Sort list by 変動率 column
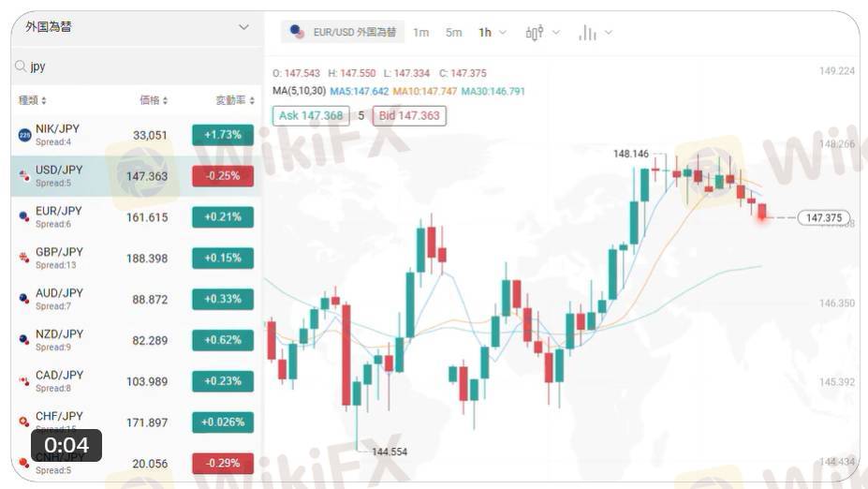Image resolution: width=868 pixels, height=489 pixels. tap(235, 100)
